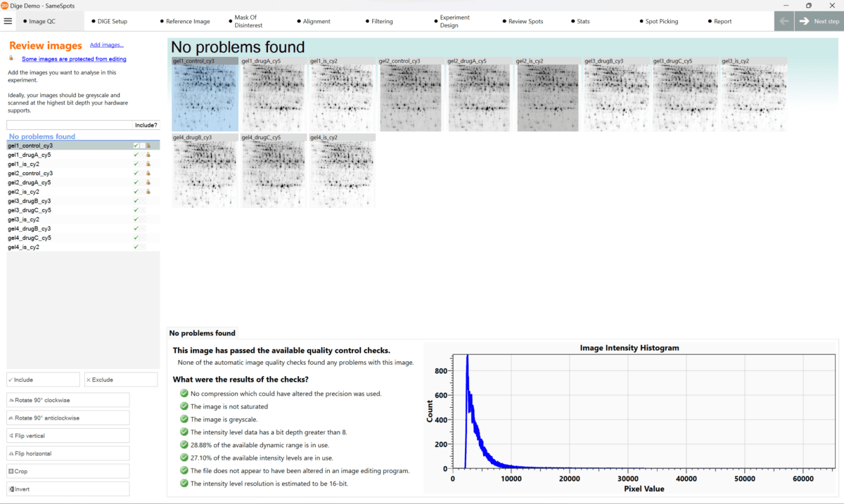The width and height of the screenshot is (844, 504).
Task: Click the Rotate 90° anticlockwise button
Action: click(x=68, y=418)
